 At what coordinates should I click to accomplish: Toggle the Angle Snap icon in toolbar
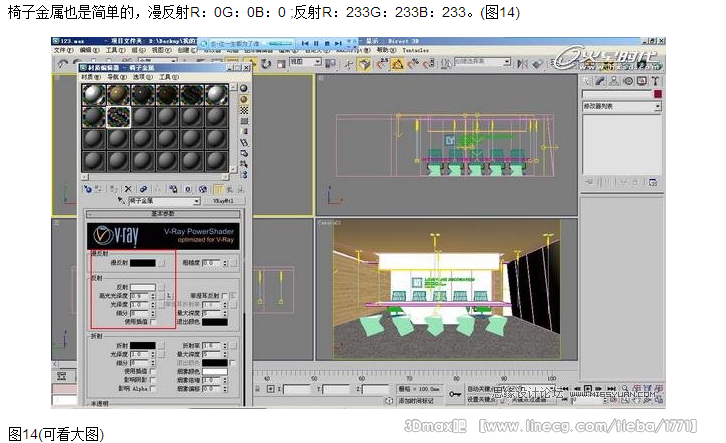click(397, 63)
